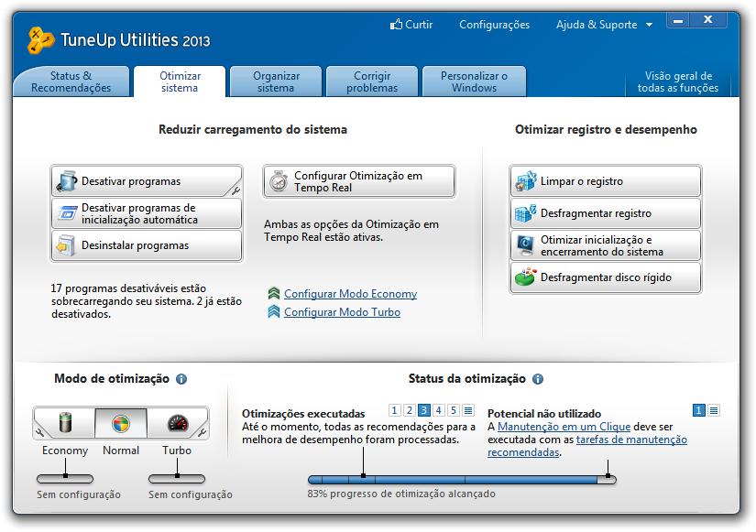Screen dimensions: 756x532
Task: Click Desativar programas de inicialização automática
Action: [147, 213]
